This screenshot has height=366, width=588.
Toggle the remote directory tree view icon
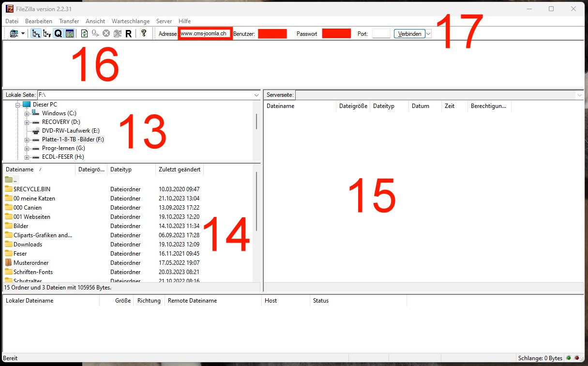47,33
